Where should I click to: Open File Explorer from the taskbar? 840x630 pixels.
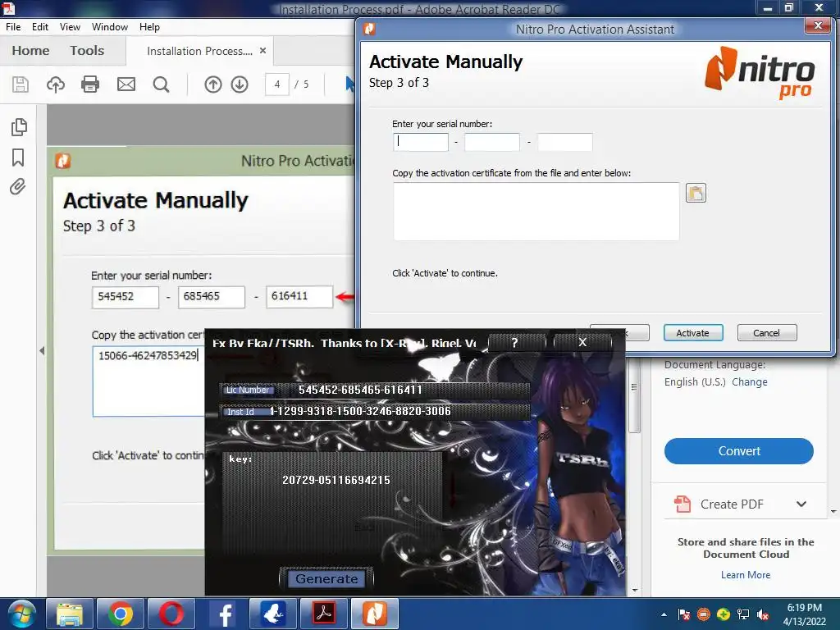pyautogui.click(x=70, y=614)
